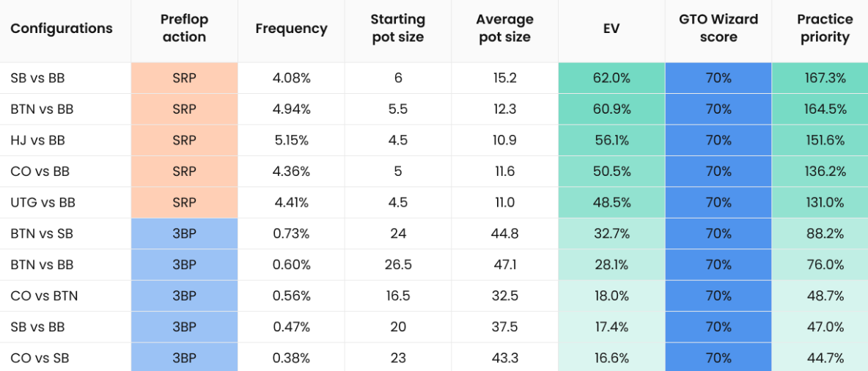Click the EV column header

611,29
